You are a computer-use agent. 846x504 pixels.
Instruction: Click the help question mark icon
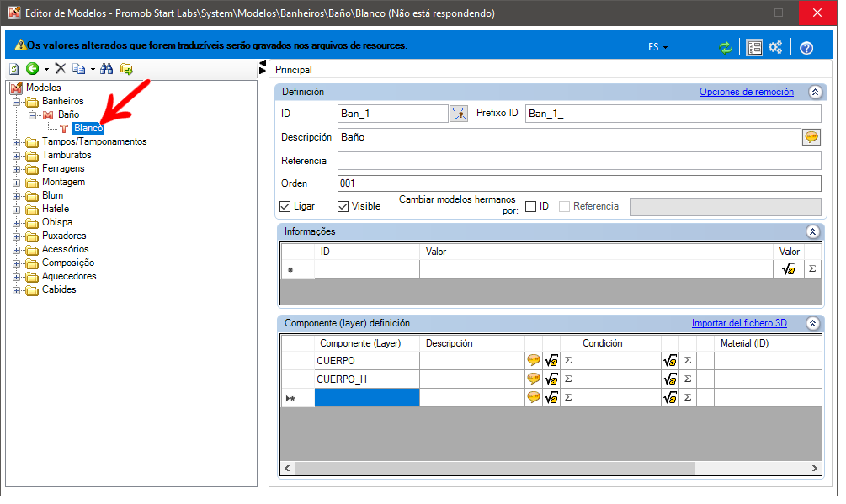coord(806,48)
